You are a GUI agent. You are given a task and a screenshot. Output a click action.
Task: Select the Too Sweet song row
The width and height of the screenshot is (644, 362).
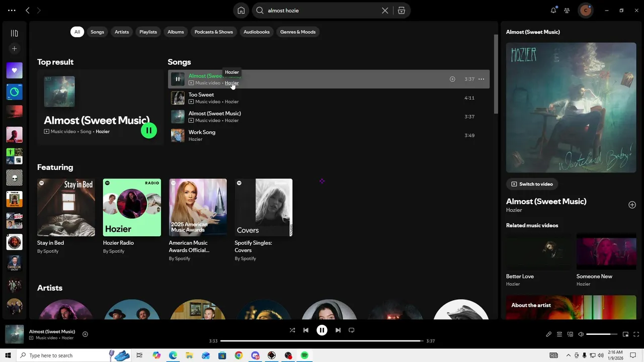pyautogui.click(x=329, y=98)
